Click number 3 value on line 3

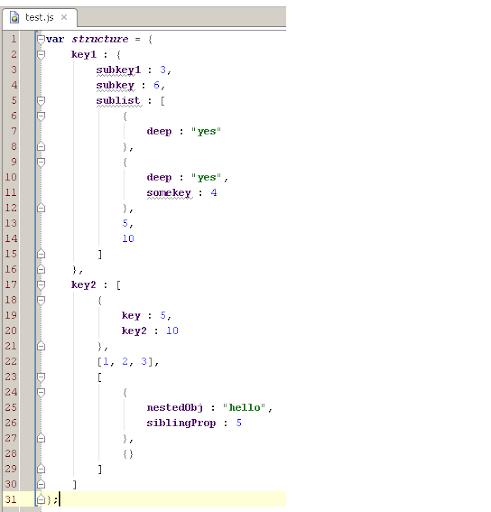tap(163, 70)
